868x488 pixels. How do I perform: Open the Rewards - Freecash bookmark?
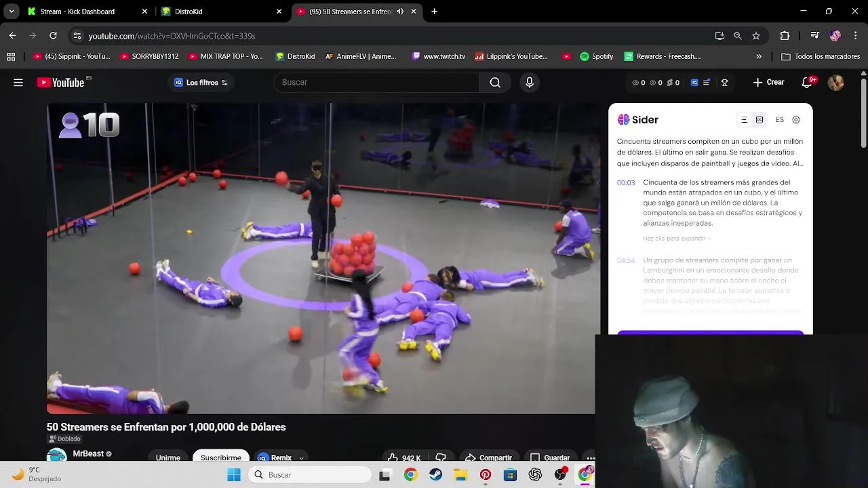point(662,57)
